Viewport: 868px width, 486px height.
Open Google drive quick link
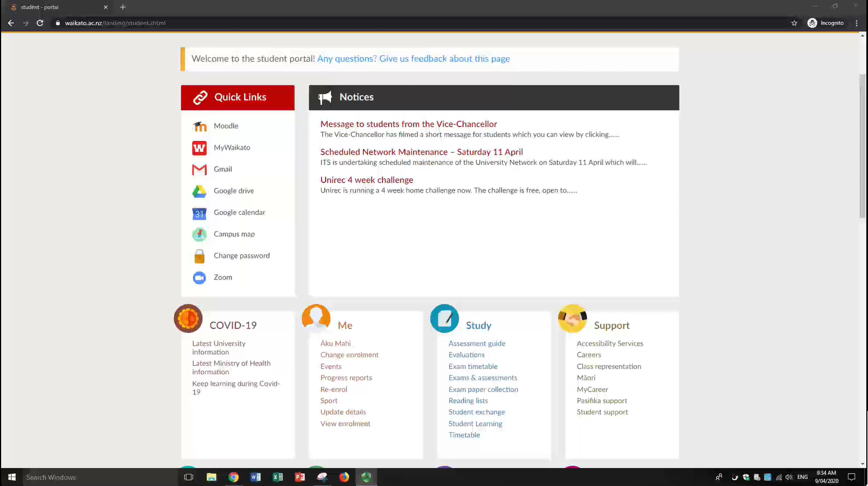[233, 191]
